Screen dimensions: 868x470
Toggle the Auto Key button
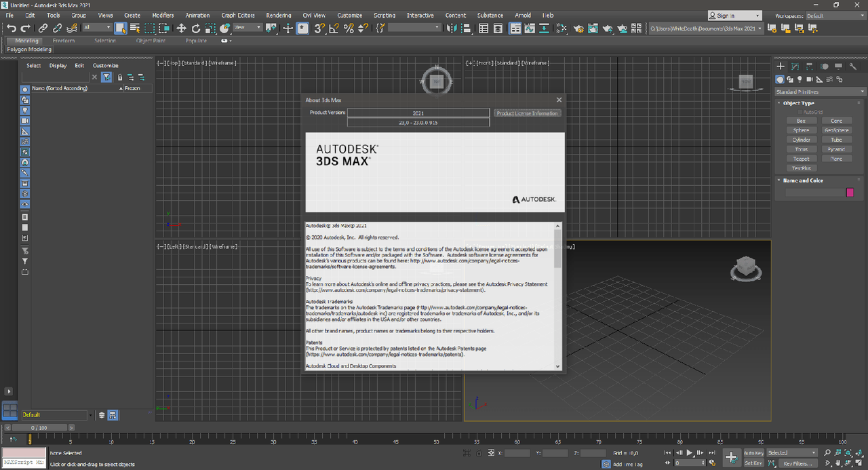[753, 452]
